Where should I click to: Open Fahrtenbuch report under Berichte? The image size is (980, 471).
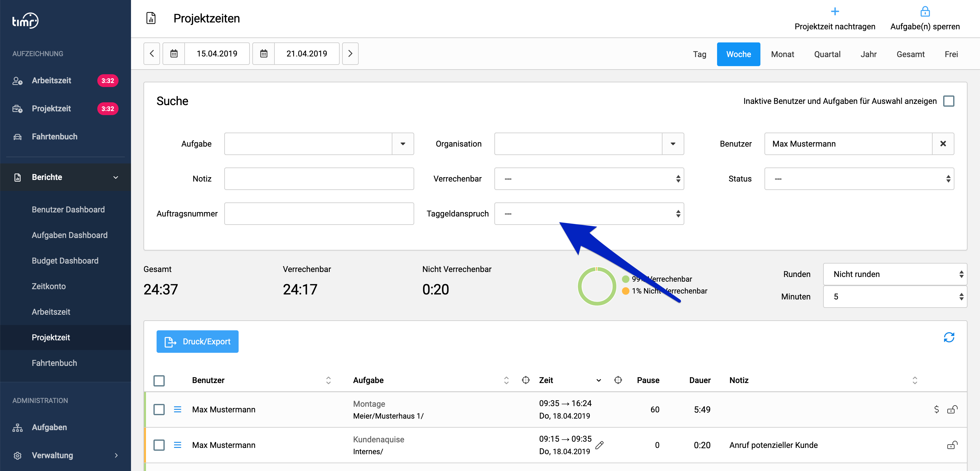(54, 363)
